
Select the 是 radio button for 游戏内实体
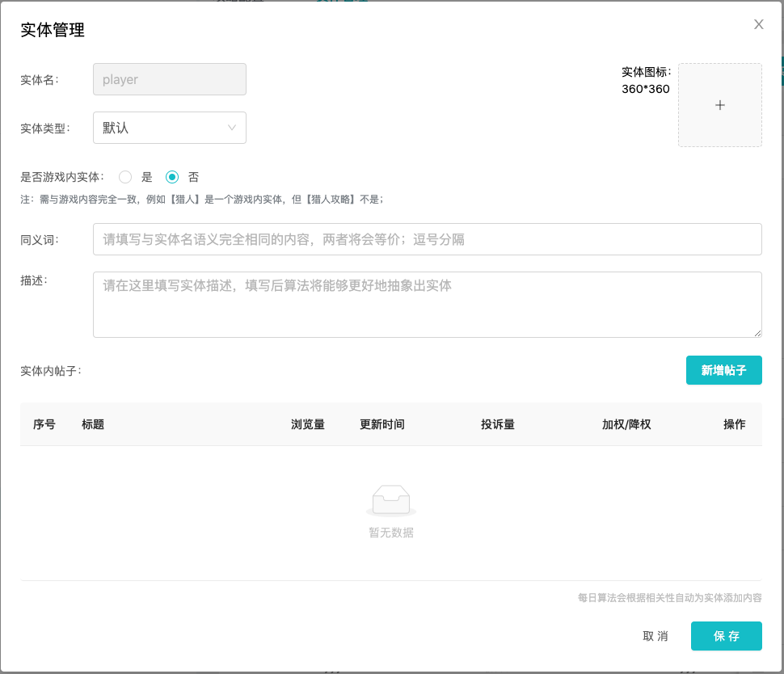tap(125, 177)
